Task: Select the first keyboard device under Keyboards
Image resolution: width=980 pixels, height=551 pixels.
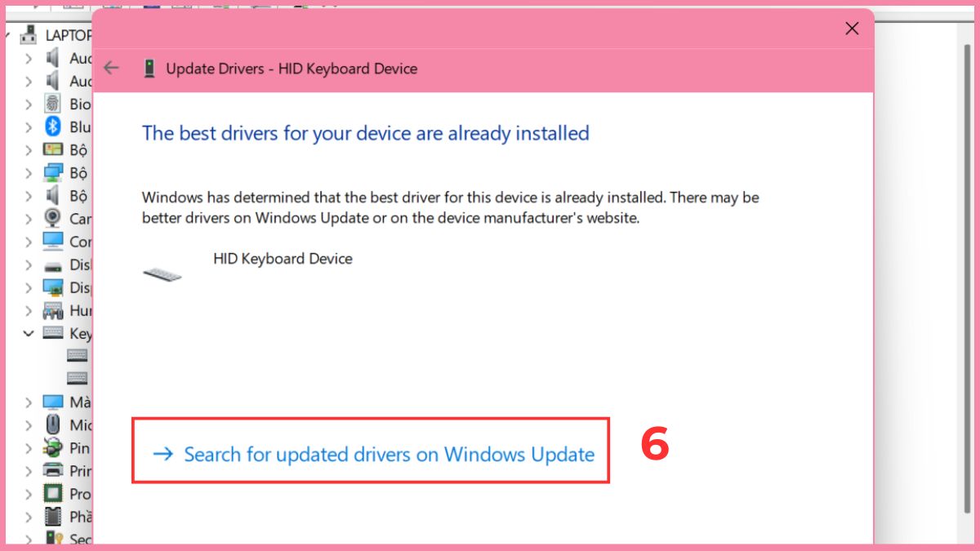Action: pos(77,355)
